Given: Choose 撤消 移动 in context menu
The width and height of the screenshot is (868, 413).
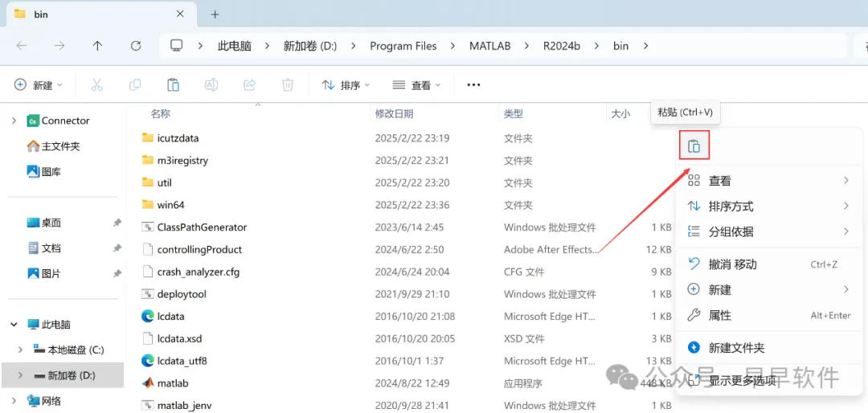Looking at the screenshot, I should pos(769,264).
